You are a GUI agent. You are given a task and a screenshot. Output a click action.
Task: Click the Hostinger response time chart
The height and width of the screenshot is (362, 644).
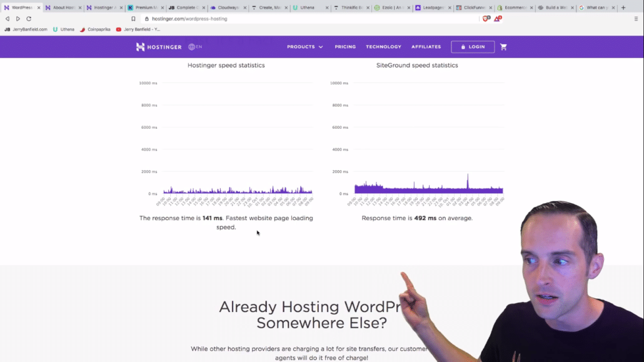[x=226, y=143]
